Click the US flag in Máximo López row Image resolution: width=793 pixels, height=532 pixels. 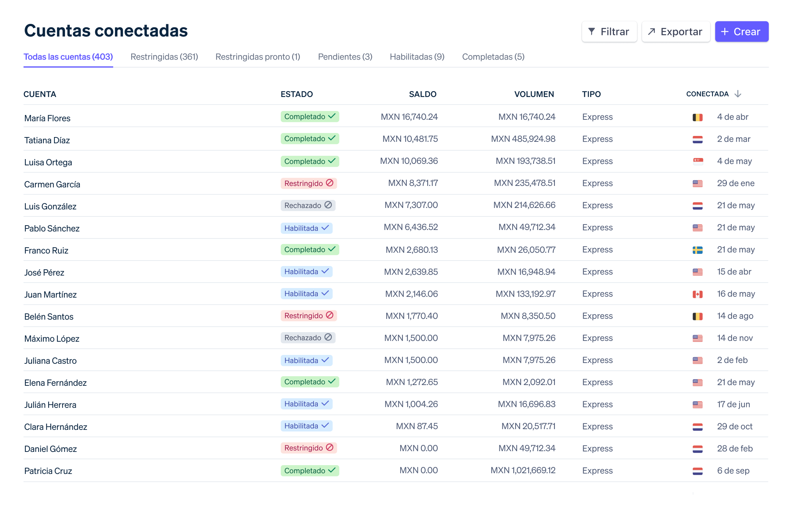tap(697, 338)
